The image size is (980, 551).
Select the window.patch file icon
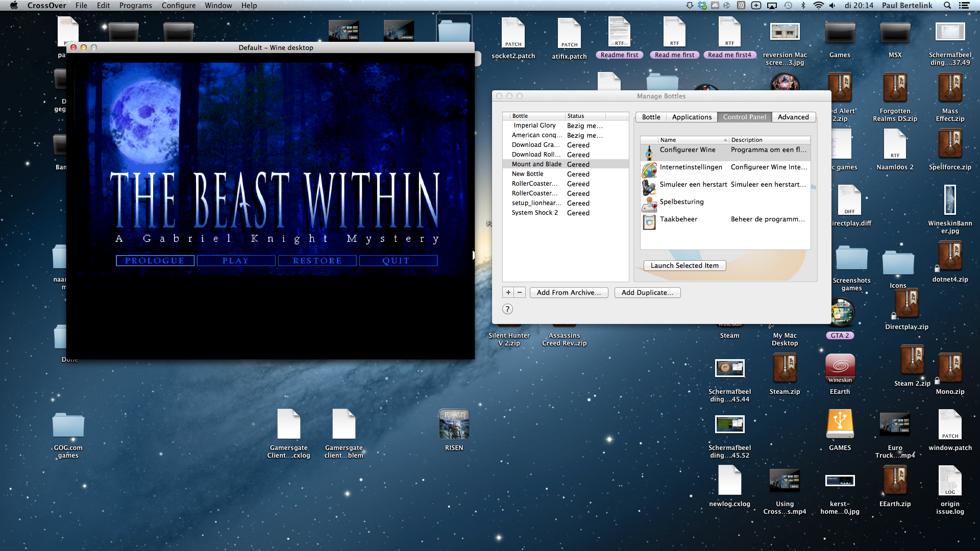(x=950, y=424)
